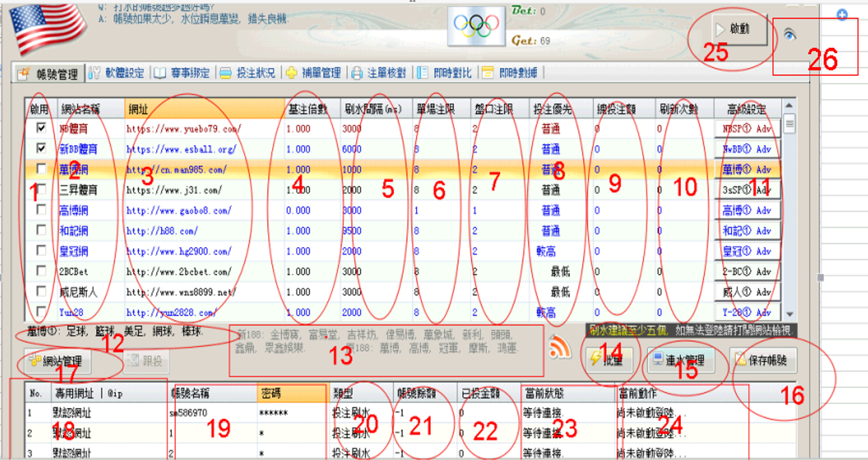This screenshot has height=460, width=868.
Task: Open NBSP① Adv advanced settings
Action: pos(747,128)
